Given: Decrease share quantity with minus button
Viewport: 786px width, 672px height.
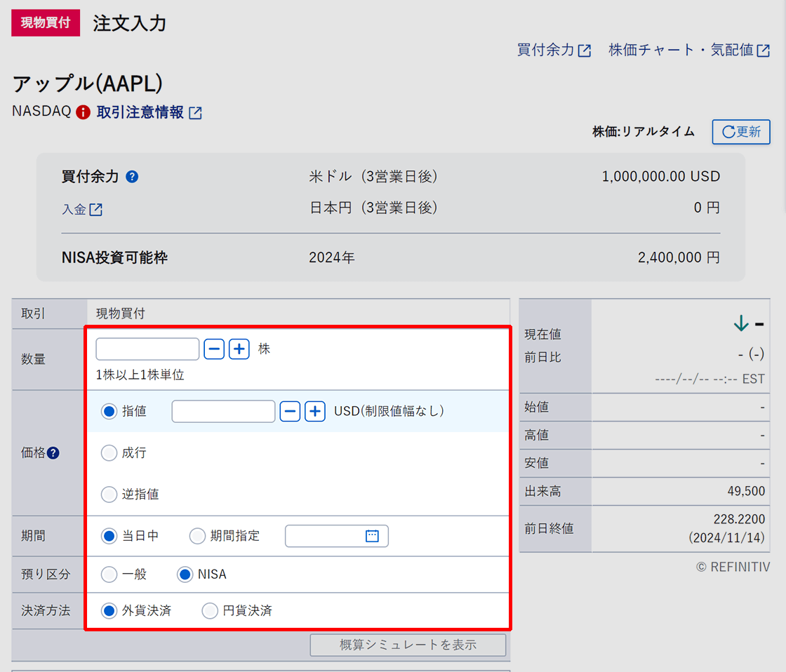Looking at the screenshot, I should coord(214,349).
